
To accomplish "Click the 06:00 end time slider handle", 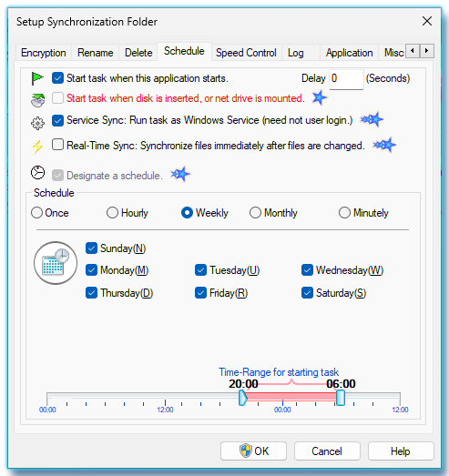I will click(x=341, y=398).
